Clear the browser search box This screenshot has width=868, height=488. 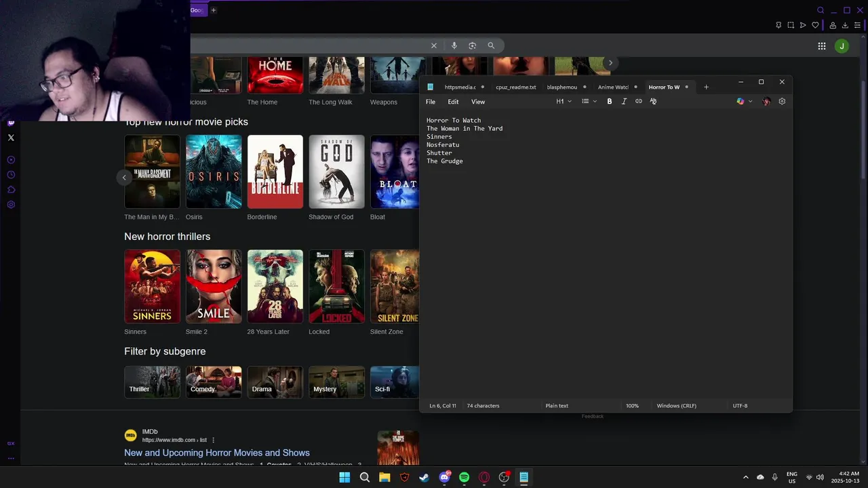434,45
